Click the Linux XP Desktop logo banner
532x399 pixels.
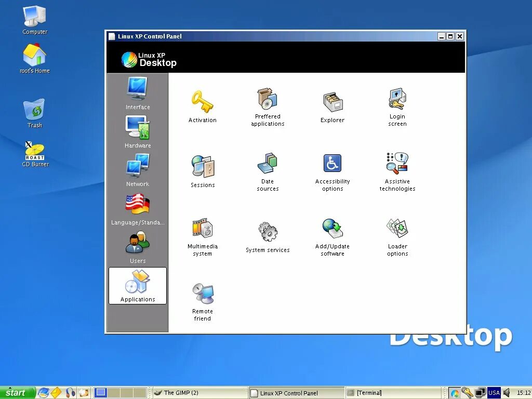tap(149, 60)
